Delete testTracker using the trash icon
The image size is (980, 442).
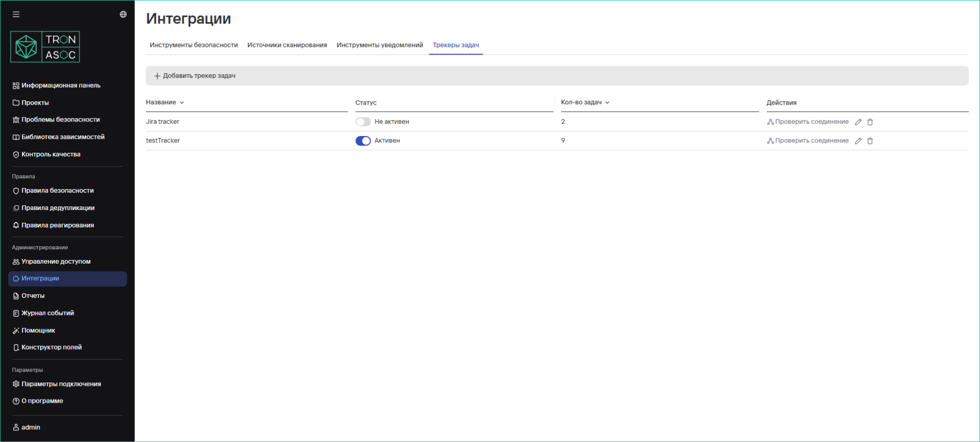coord(870,141)
